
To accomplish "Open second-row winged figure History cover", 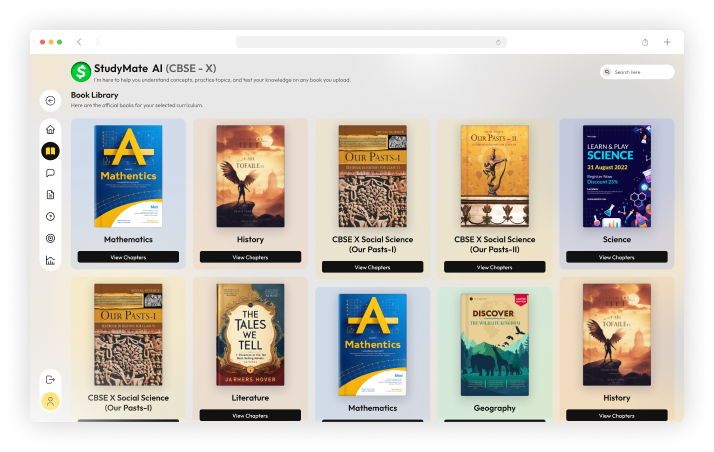I will click(x=617, y=335).
